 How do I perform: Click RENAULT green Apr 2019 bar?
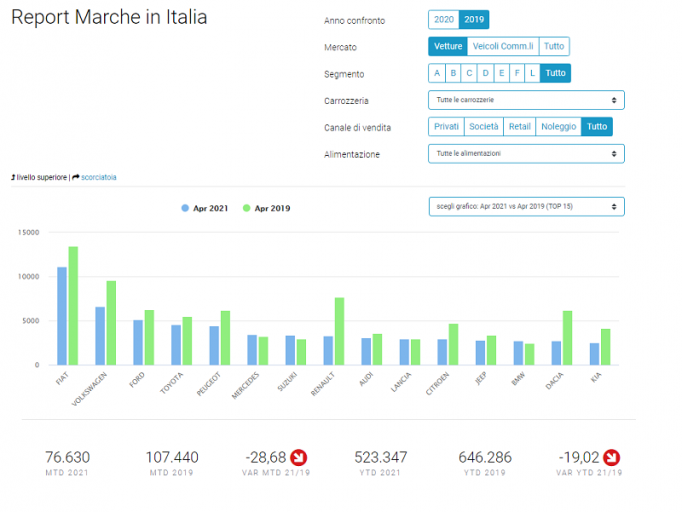coord(339,331)
